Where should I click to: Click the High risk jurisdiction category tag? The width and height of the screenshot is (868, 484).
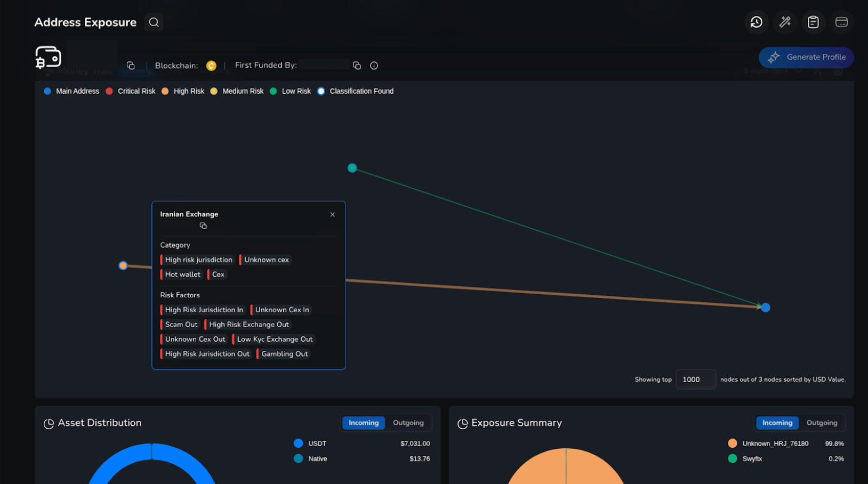(x=197, y=260)
